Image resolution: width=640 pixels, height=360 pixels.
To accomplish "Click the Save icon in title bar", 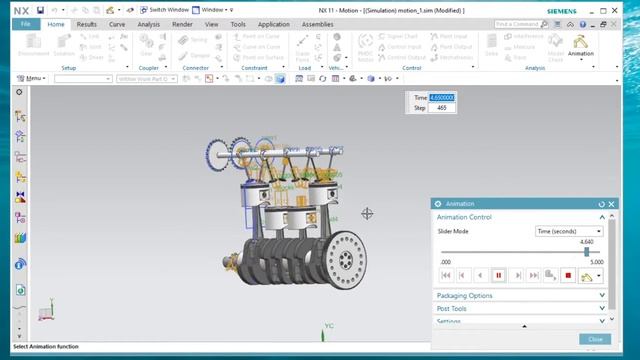I will pos(40,10).
